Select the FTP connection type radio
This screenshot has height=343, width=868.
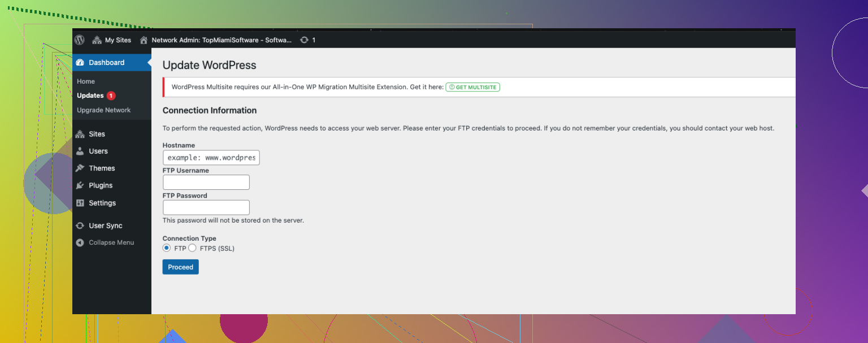click(x=166, y=248)
